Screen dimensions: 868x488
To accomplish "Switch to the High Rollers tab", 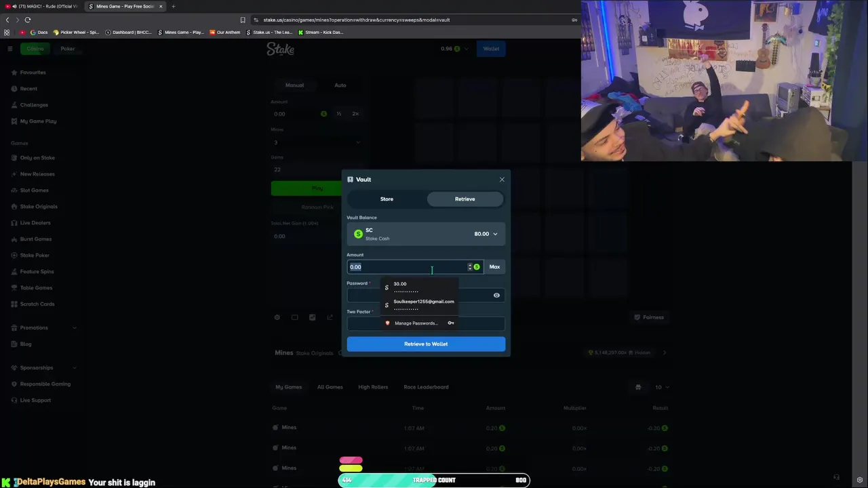I will pyautogui.click(x=373, y=387).
